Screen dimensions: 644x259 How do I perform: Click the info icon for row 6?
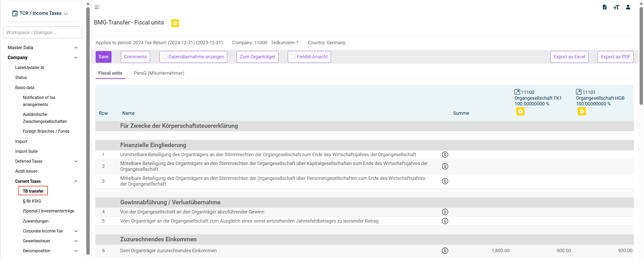coord(445,251)
